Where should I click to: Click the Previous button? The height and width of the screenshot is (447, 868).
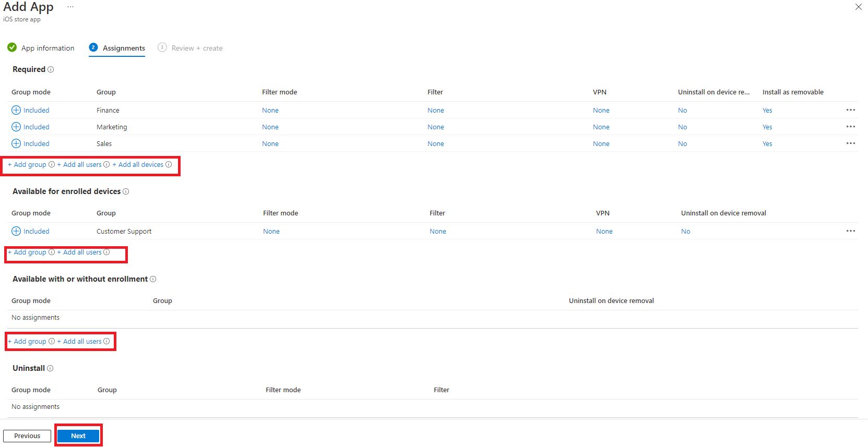click(x=27, y=436)
